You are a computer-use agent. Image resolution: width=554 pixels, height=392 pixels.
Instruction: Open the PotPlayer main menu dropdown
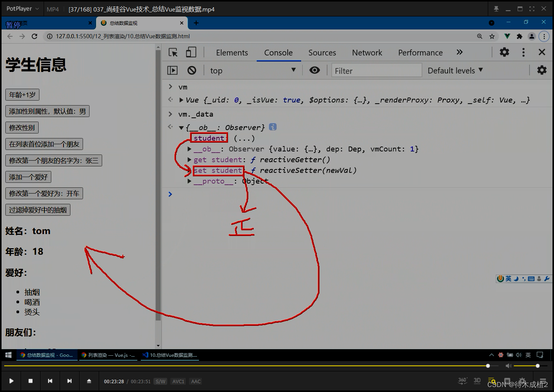point(23,9)
